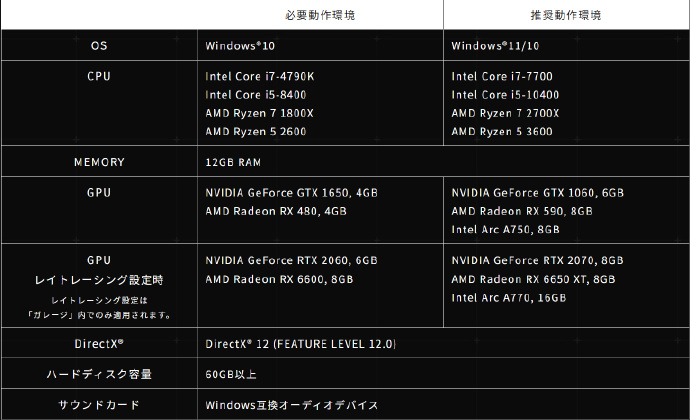
Task: Select AMD Radeon RX 590, 8GB
Action: (x=521, y=211)
